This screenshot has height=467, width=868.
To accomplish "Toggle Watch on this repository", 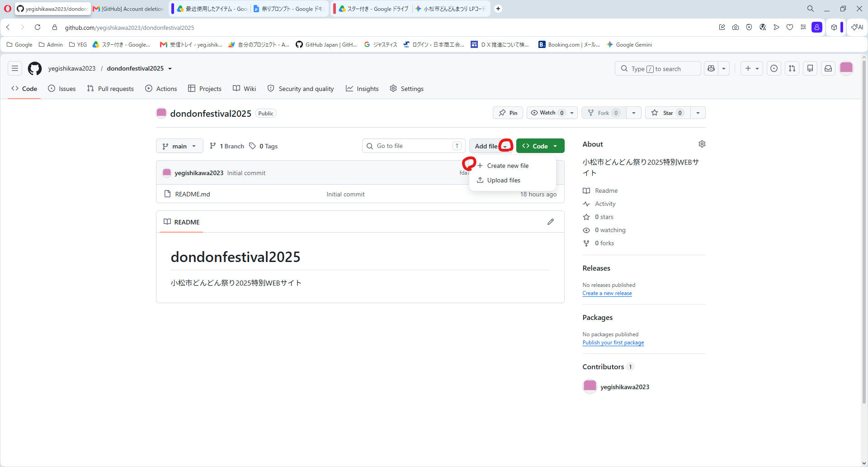I will tap(547, 113).
